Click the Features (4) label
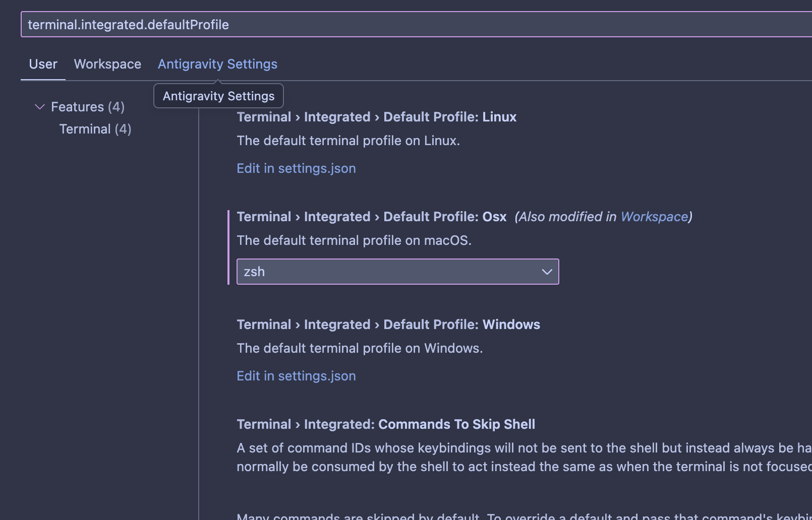 pos(87,106)
